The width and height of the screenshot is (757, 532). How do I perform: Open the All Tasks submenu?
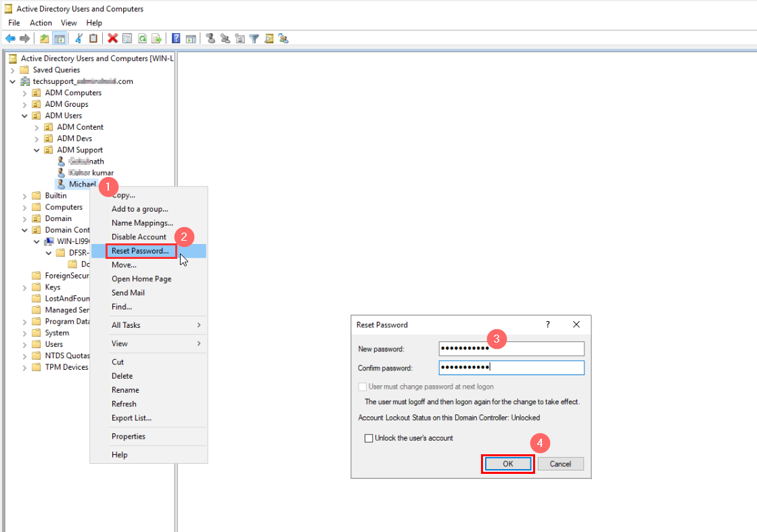point(128,324)
